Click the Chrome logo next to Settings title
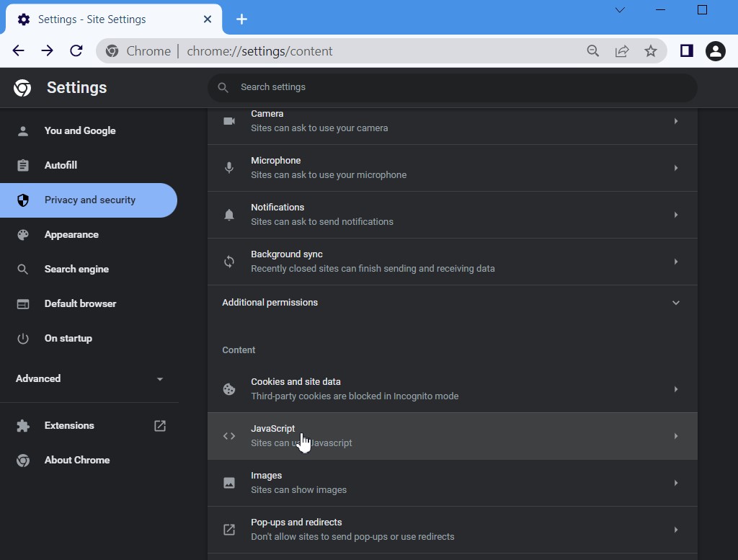The height and width of the screenshot is (560, 738). point(22,87)
